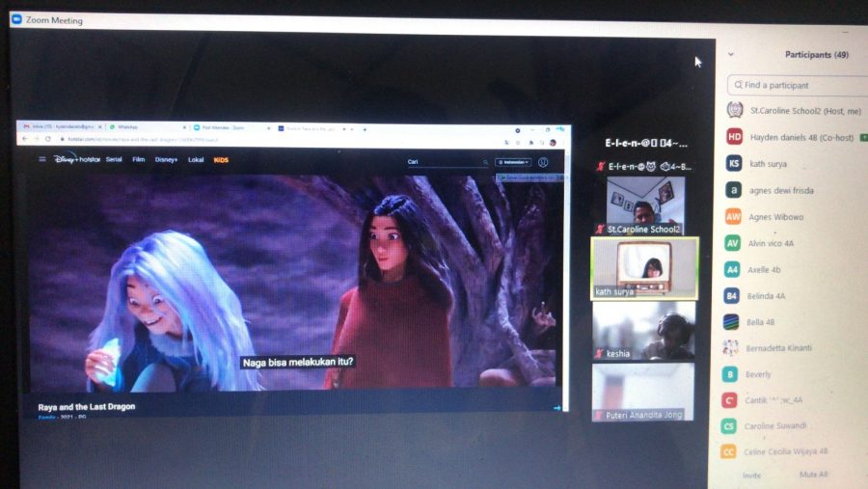The width and height of the screenshot is (868, 489).
Task: Open the KIDS section on Hotstar
Action: [x=221, y=159]
